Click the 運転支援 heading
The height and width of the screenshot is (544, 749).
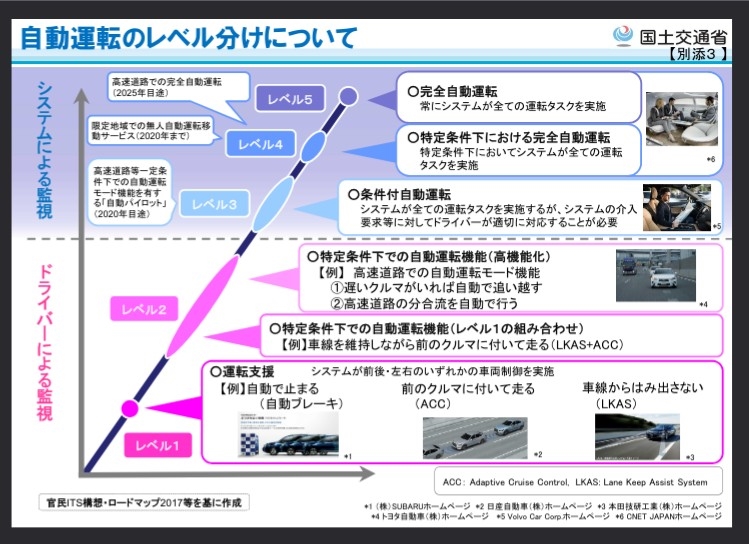click(x=242, y=371)
